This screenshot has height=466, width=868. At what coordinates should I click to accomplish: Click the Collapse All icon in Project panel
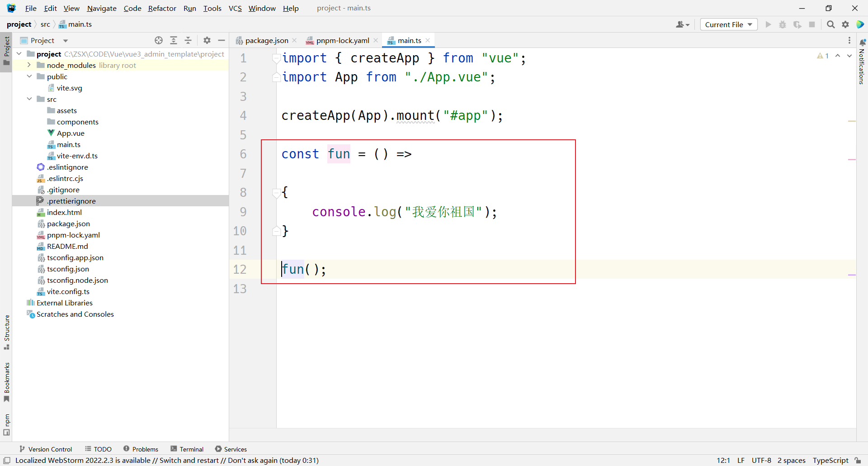[x=188, y=40]
